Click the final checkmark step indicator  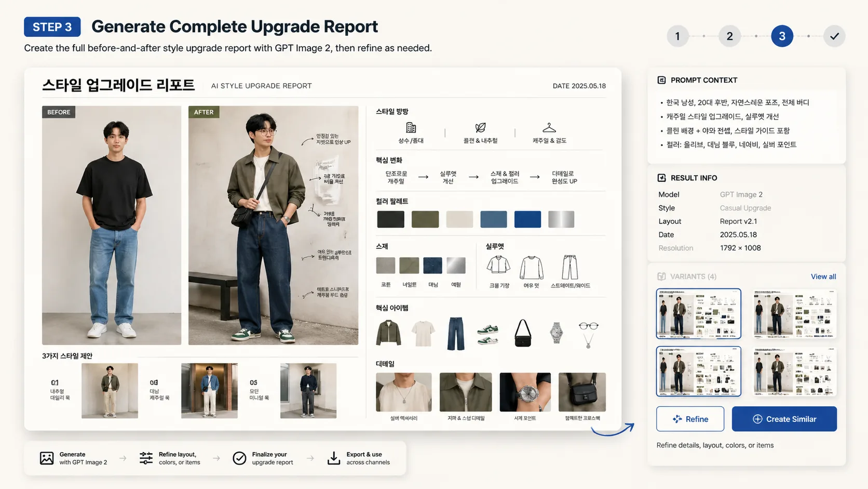click(834, 36)
